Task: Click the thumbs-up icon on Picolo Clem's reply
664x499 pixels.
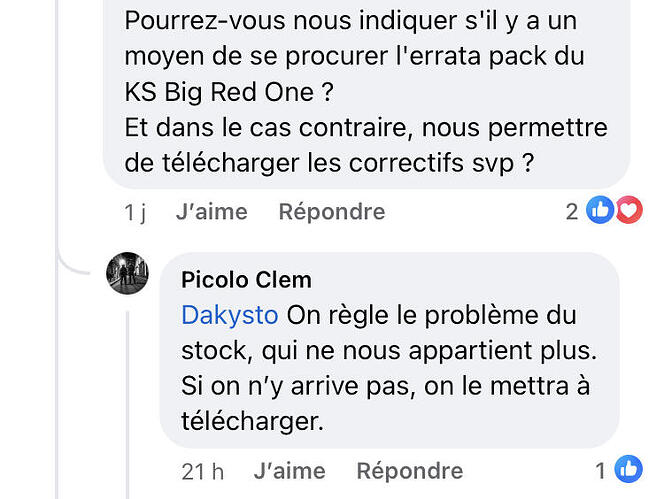Action: coord(628,469)
